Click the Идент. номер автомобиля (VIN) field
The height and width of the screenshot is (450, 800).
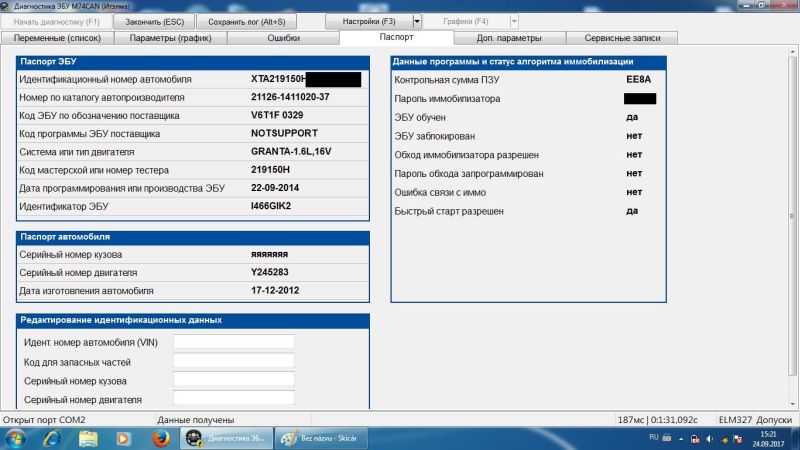(x=234, y=342)
